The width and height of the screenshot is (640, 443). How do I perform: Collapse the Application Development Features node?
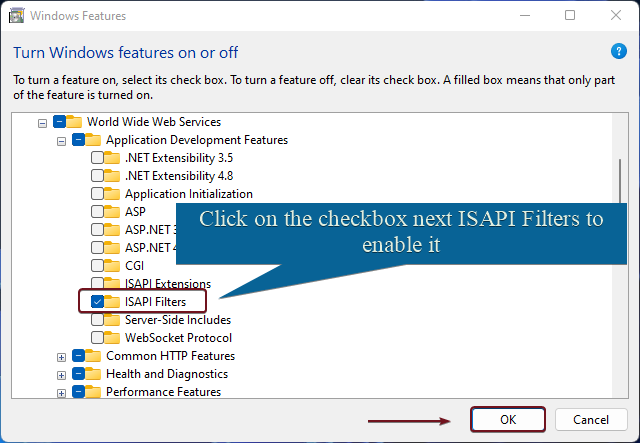tap(61, 141)
